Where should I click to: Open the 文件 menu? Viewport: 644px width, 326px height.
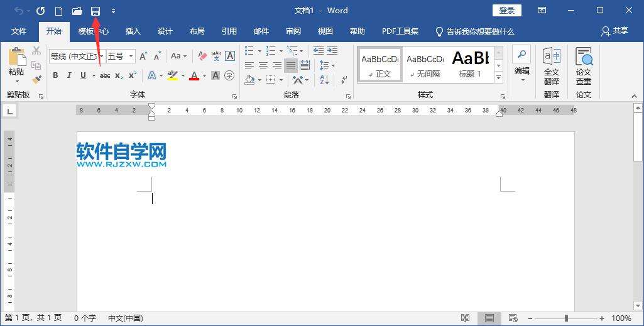click(19, 31)
